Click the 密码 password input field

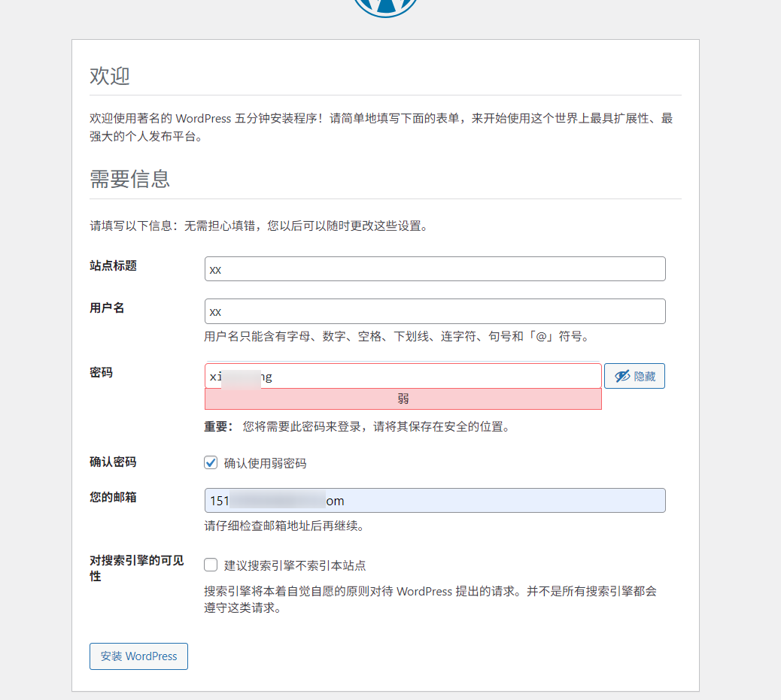click(x=403, y=376)
